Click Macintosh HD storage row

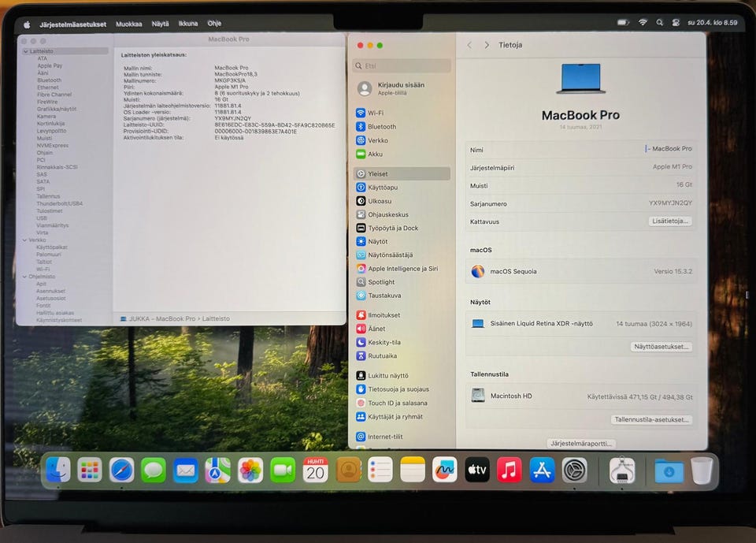coord(580,396)
